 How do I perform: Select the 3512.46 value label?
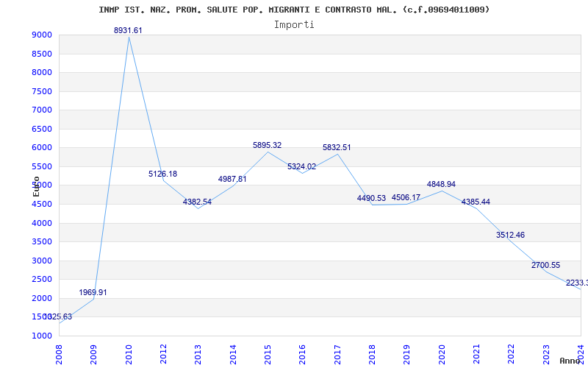coord(510,235)
